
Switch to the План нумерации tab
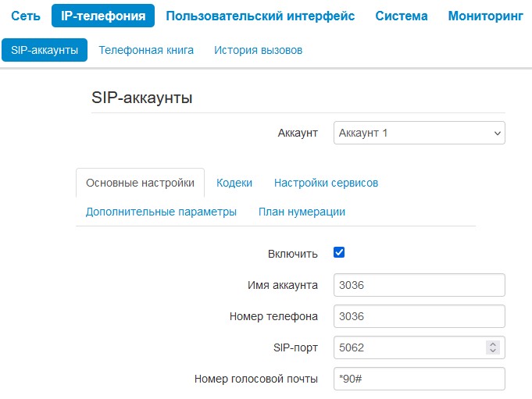[302, 212]
